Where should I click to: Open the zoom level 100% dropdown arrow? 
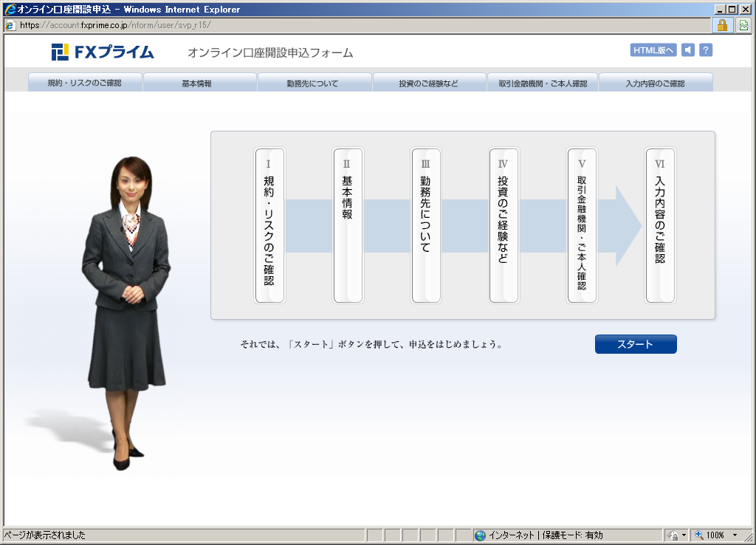point(735,535)
